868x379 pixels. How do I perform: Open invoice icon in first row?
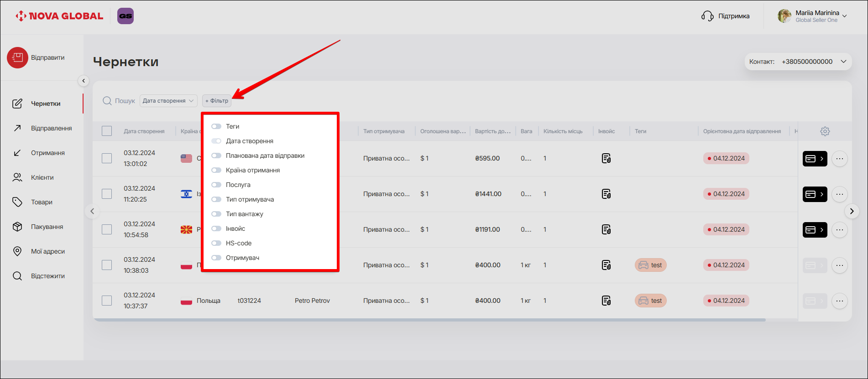[606, 159]
